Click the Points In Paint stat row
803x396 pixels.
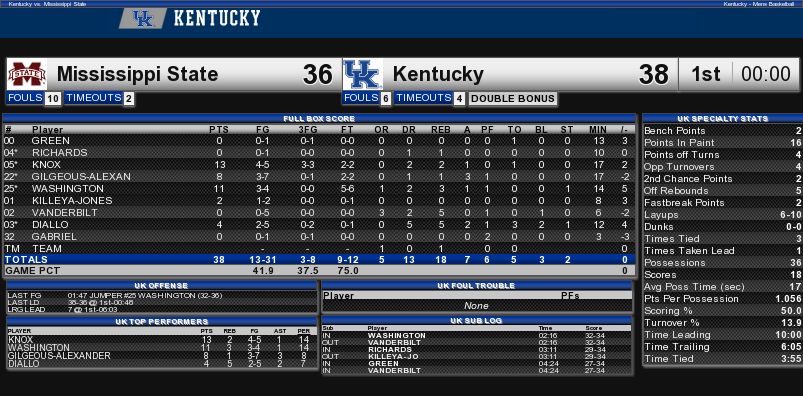point(723,142)
